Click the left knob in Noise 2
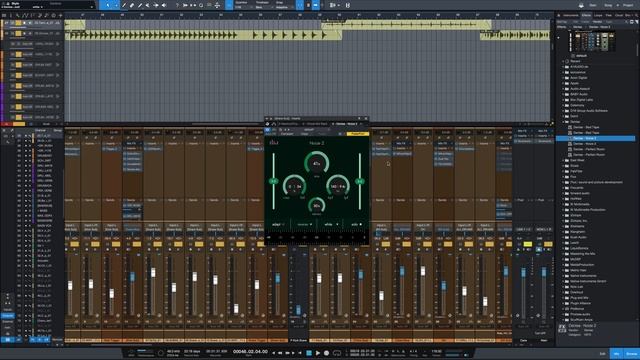Screen dimensions: 640x360 pyautogui.click(x=295, y=186)
